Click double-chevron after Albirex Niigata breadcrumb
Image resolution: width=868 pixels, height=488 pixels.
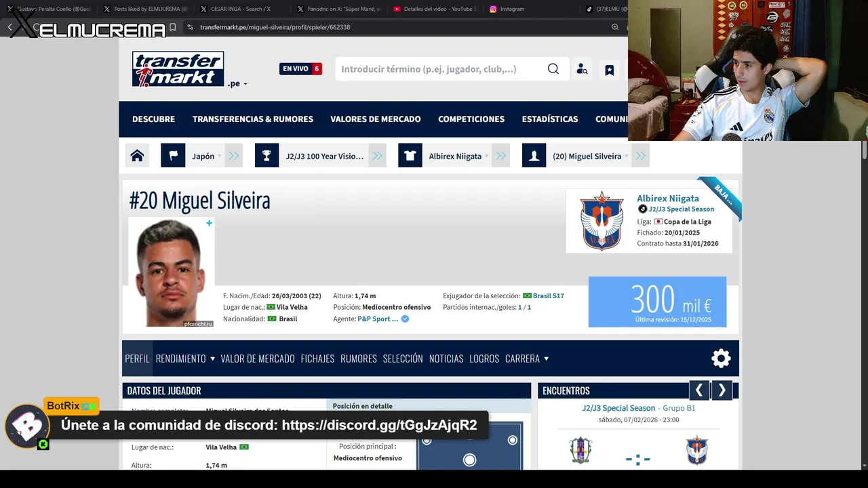(500, 156)
